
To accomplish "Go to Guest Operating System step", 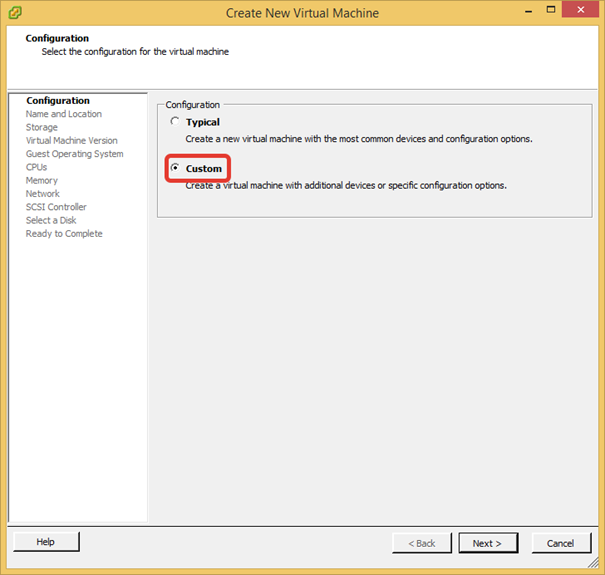I will pos(74,154).
